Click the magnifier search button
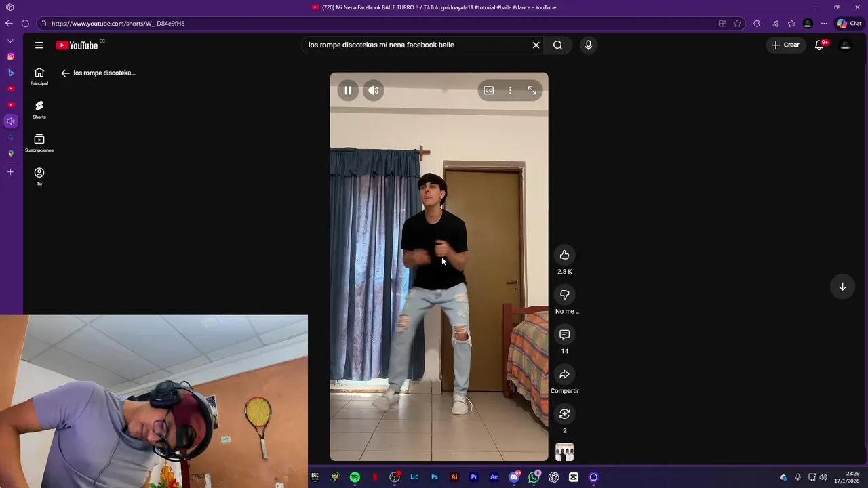The height and width of the screenshot is (488, 868). coord(557,45)
